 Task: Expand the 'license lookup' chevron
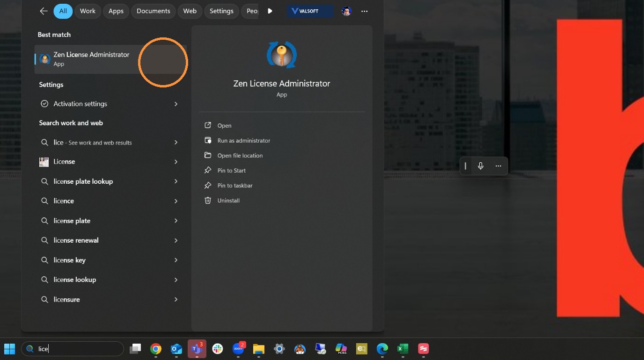[176, 280]
